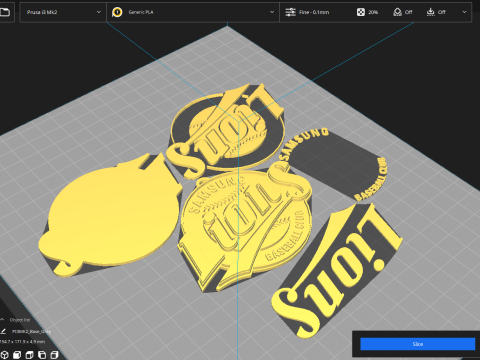This screenshot has width=480, height=360.
Task: Click the 20% infill value
Action: point(373,12)
